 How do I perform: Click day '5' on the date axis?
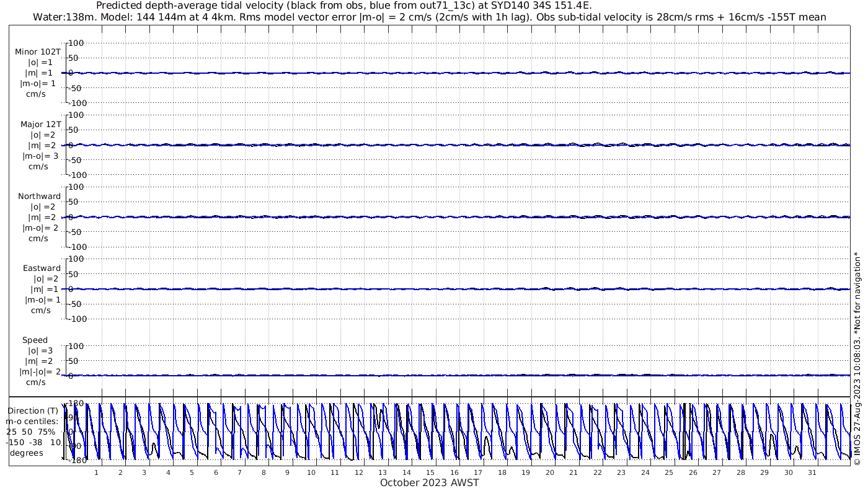click(x=192, y=472)
